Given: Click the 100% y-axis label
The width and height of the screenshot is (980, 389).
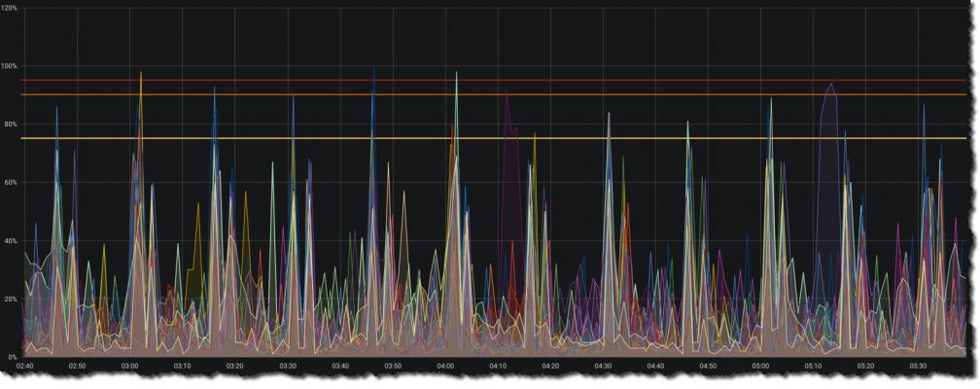Looking at the screenshot, I should (x=10, y=66).
